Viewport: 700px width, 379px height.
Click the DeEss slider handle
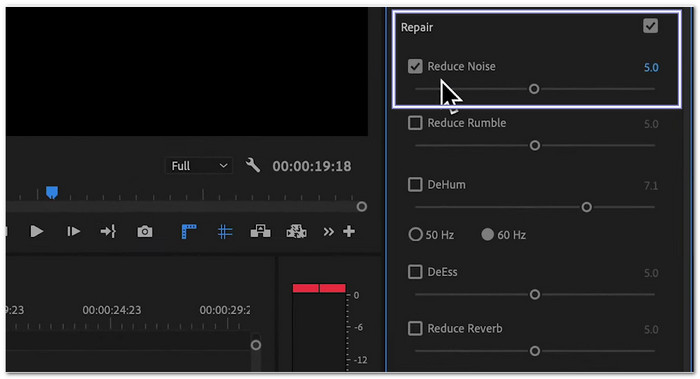[x=534, y=295]
